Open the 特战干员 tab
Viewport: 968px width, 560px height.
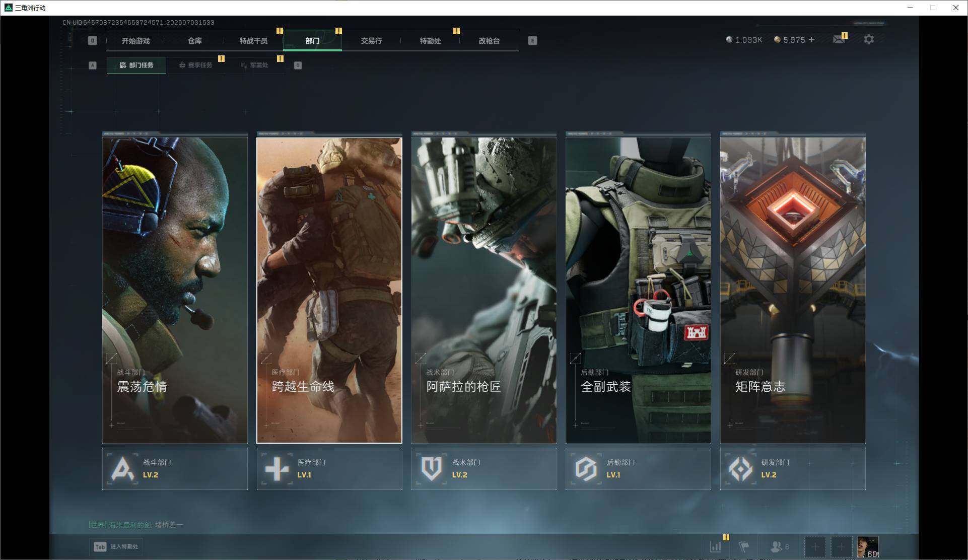253,41
